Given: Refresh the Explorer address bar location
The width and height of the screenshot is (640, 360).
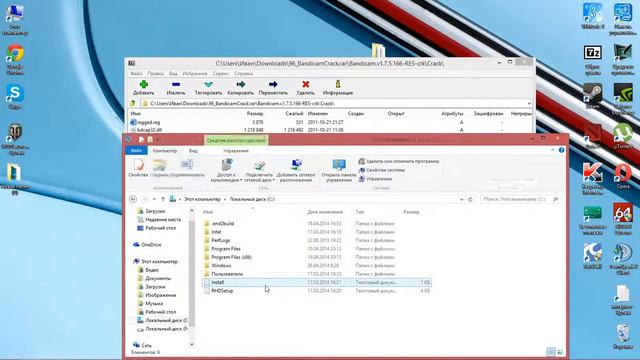Looking at the screenshot, I should 470,199.
